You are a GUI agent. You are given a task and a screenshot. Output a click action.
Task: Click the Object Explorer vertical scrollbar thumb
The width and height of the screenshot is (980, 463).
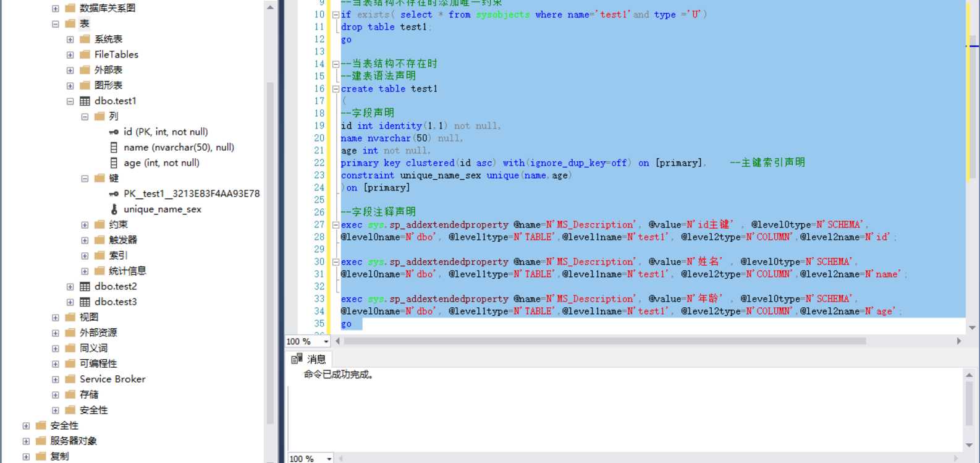tap(269, 253)
